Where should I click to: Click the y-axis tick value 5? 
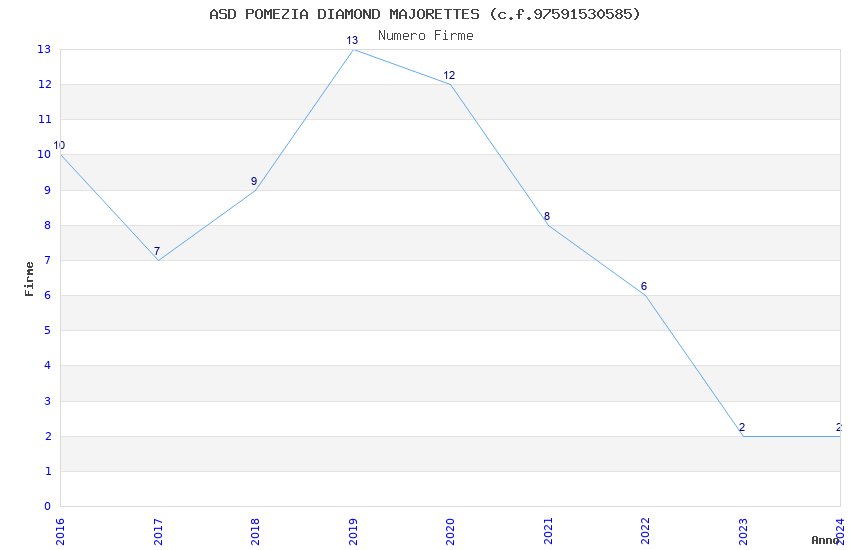(x=48, y=331)
